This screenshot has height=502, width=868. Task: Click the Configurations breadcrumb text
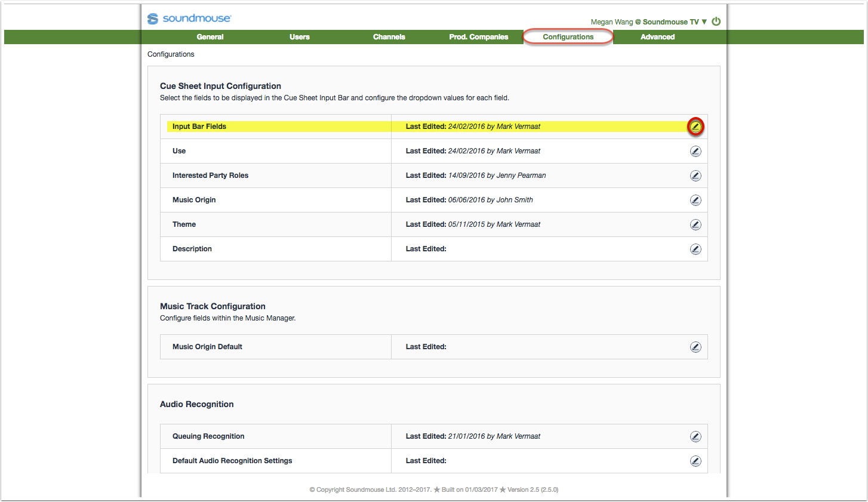(x=171, y=54)
